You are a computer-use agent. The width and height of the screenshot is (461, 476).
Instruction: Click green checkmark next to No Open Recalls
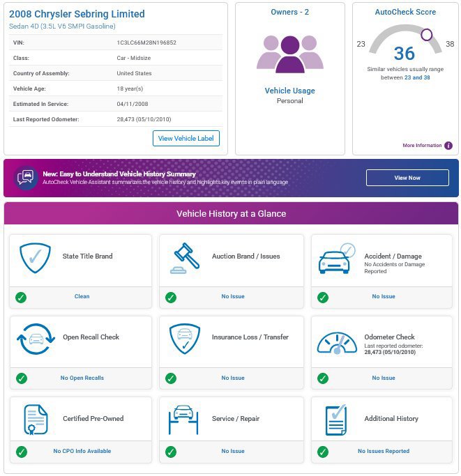[22, 378]
